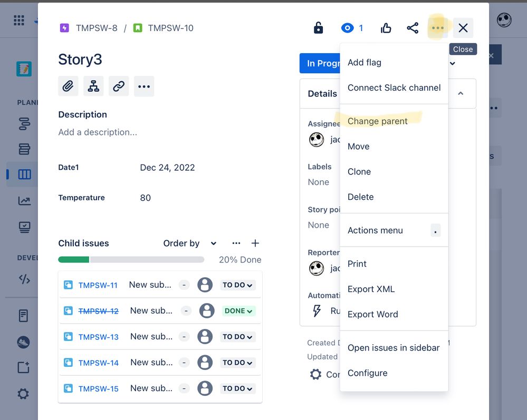Select Export XML menu item
This screenshot has width=527, height=420.
click(x=394, y=289)
